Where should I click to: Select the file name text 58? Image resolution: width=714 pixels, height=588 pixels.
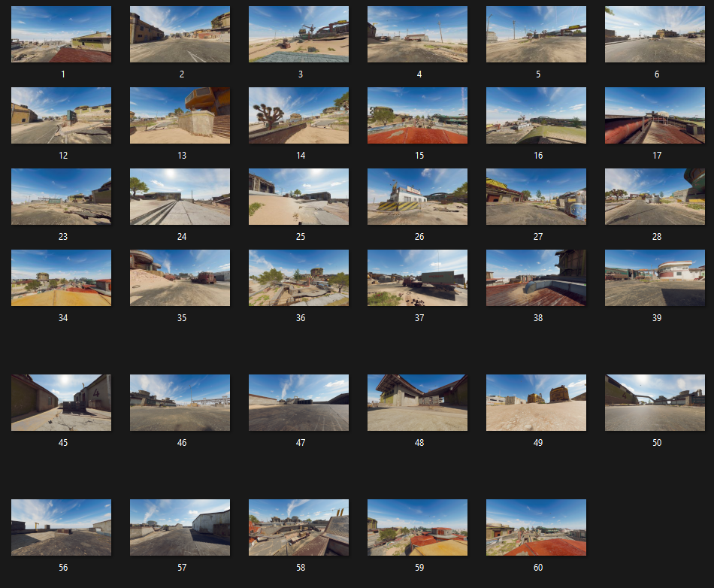[x=301, y=568]
